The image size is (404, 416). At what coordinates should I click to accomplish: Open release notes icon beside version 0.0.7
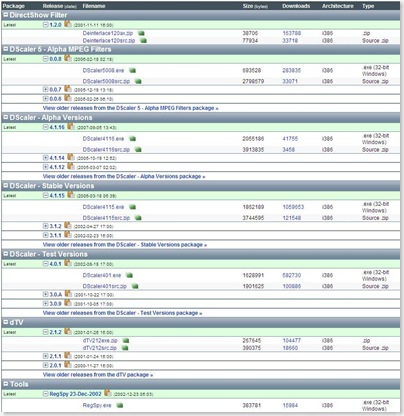(x=68, y=89)
